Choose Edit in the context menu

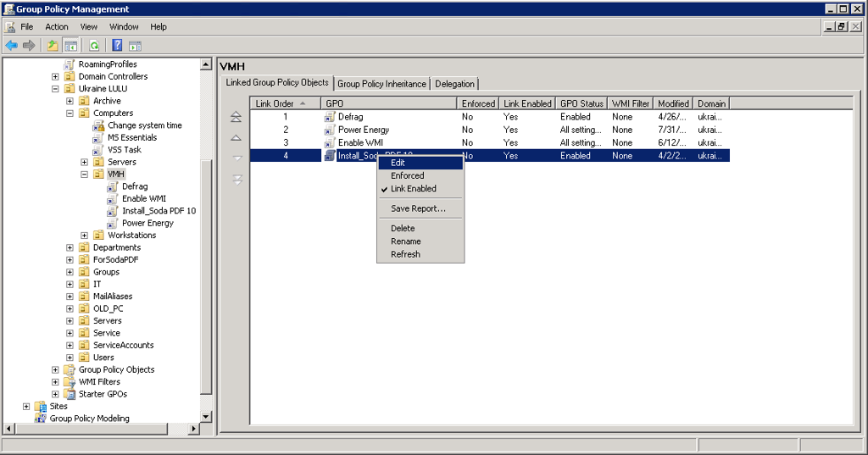(420, 163)
